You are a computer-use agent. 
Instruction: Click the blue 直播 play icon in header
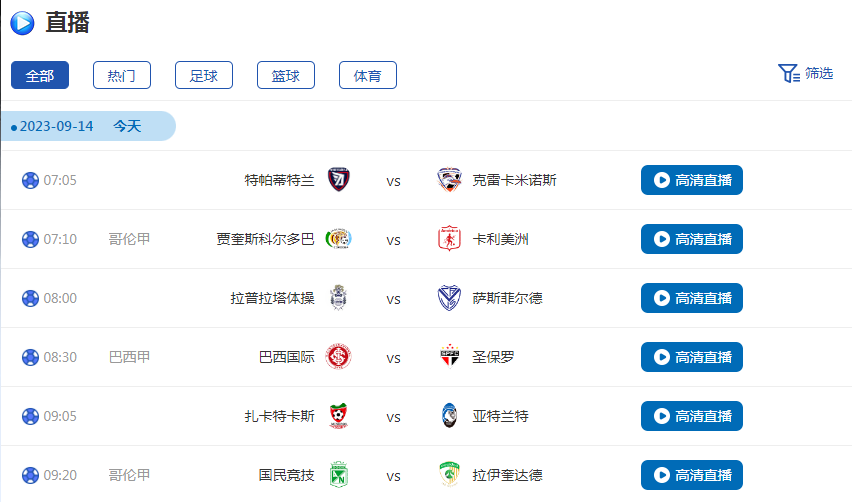point(23,21)
